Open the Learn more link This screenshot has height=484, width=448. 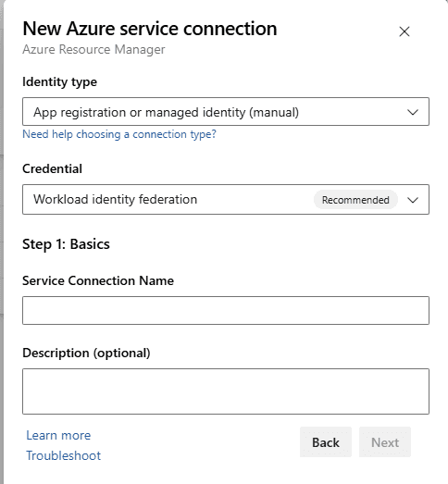click(x=58, y=435)
